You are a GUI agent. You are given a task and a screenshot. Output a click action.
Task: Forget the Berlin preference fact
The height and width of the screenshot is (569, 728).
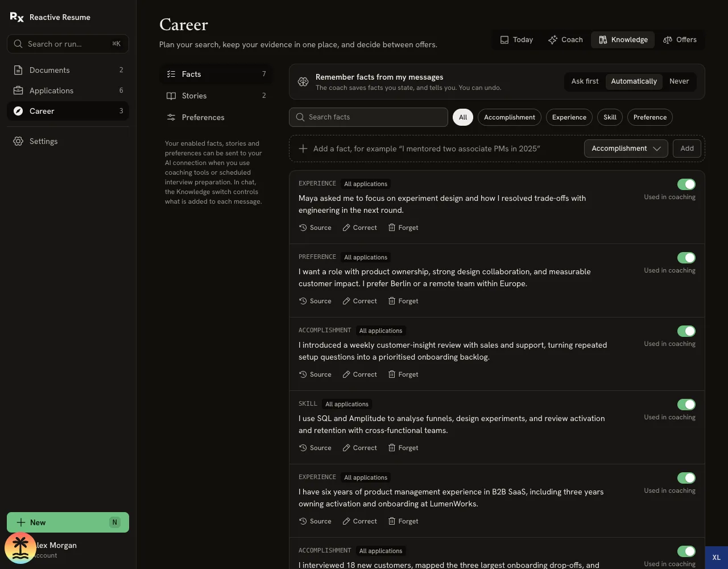(x=403, y=301)
